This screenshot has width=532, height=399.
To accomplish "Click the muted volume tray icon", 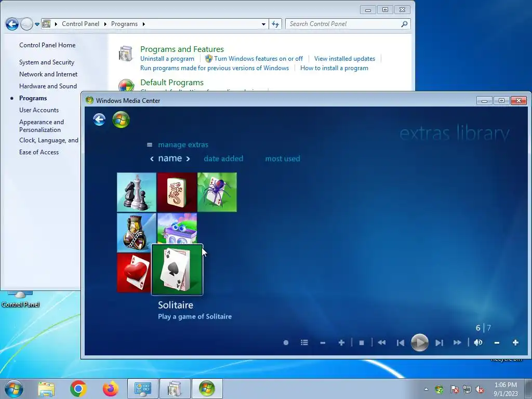I will (x=480, y=390).
